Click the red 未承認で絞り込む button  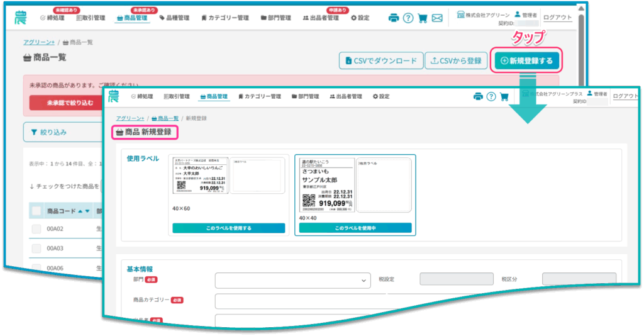pyautogui.click(x=65, y=103)
